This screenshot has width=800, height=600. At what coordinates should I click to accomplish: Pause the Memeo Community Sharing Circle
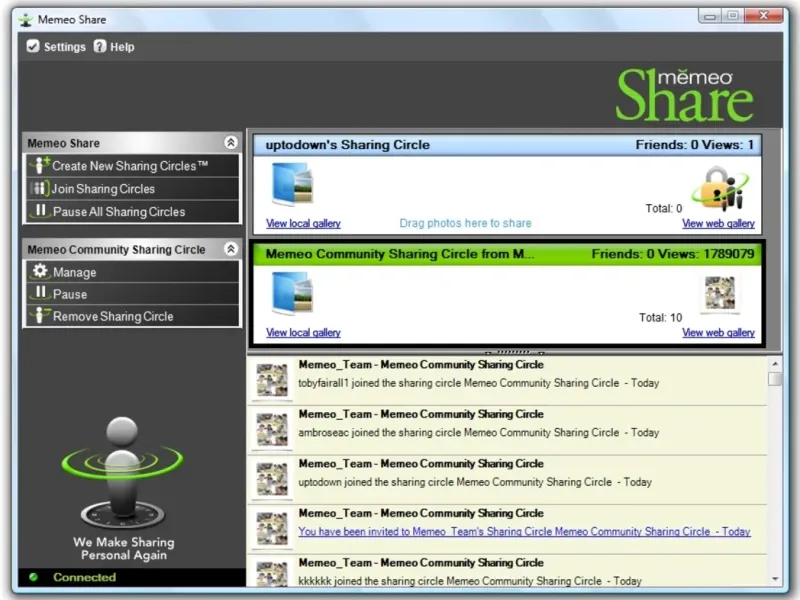[133, 294]
